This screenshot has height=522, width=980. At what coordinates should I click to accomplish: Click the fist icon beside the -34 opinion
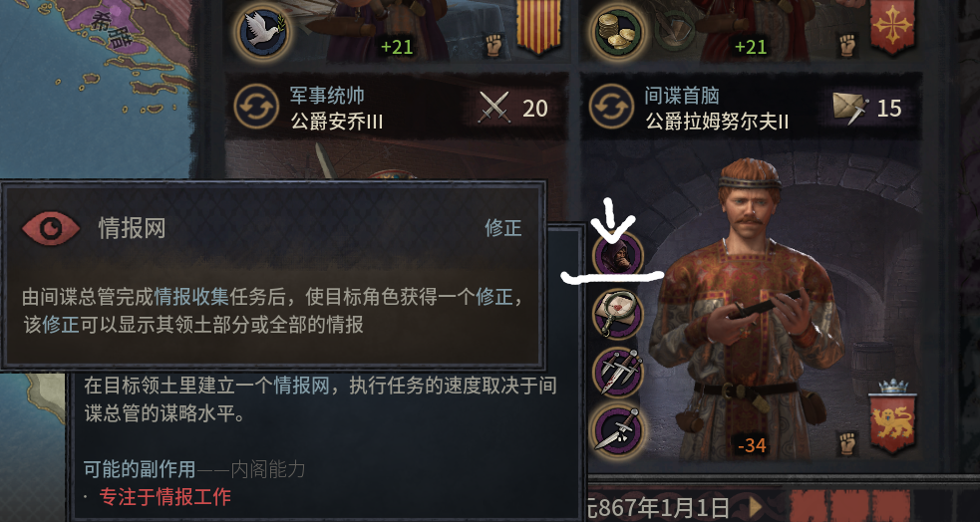(x=847, y=442)
